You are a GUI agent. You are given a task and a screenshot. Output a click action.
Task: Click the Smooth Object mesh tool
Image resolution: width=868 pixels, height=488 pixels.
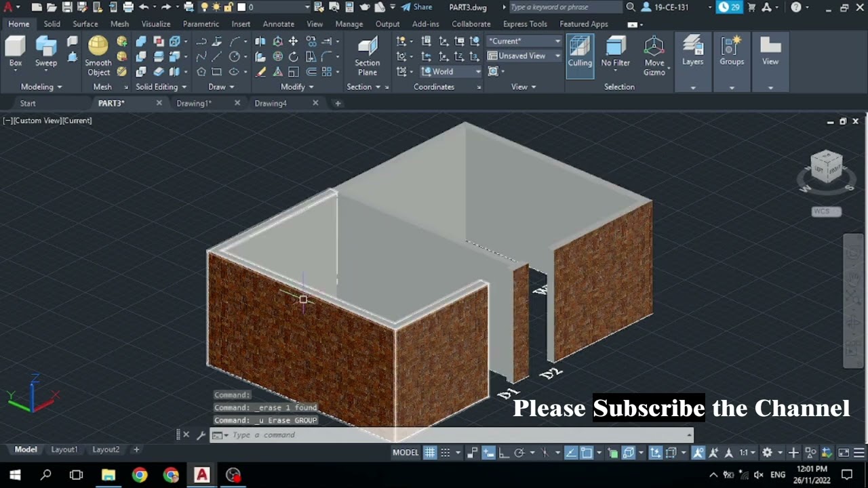pos(98,56)
